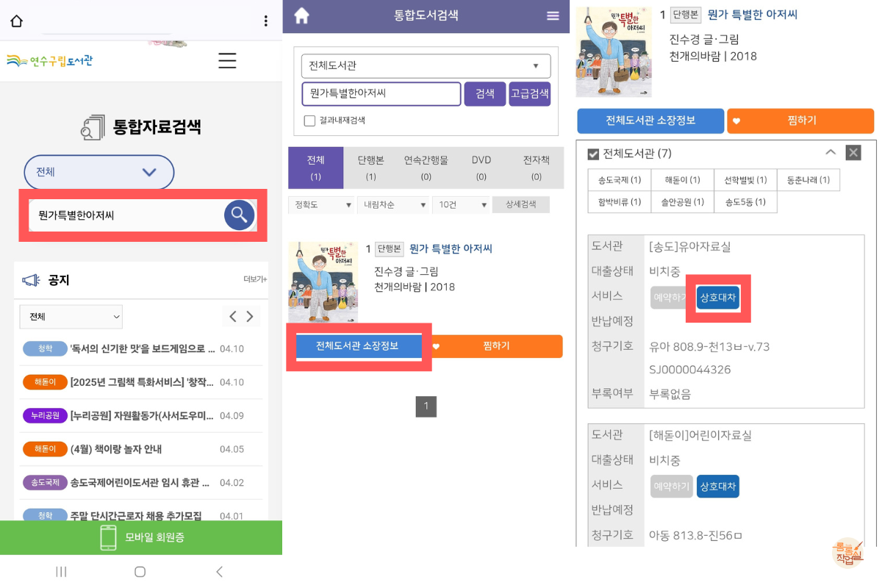Screen dimensions: 882x588
Task: Open the 전체도서관 library selector dropdown
Action: (x=426, y=66)
